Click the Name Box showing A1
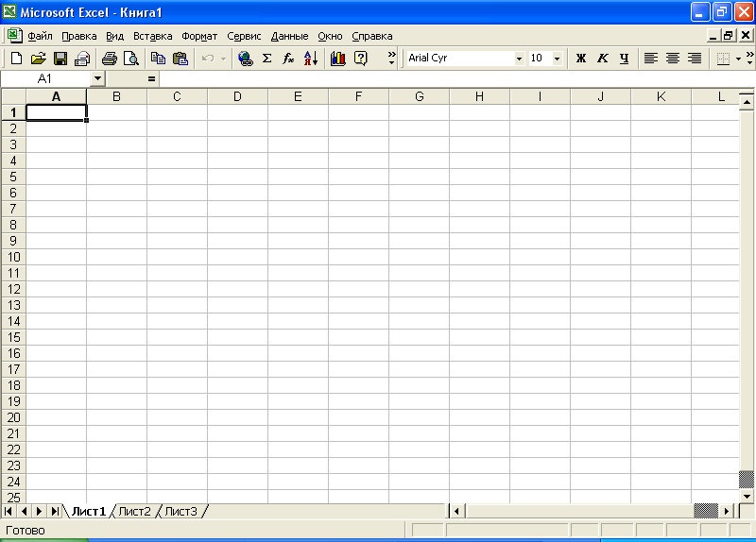This screenshot has height=542, width=756. 45,78
